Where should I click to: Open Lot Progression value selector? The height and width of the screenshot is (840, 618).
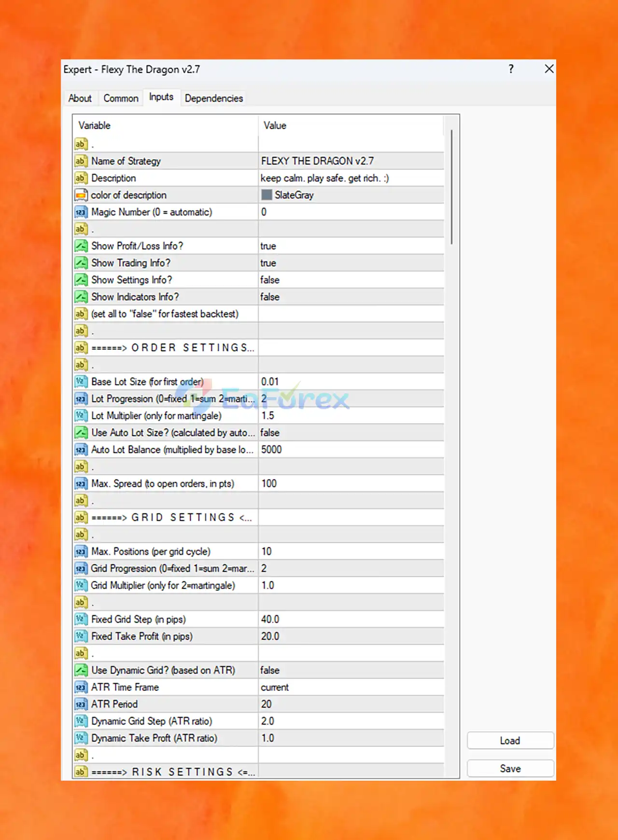[x=351, y=399]
